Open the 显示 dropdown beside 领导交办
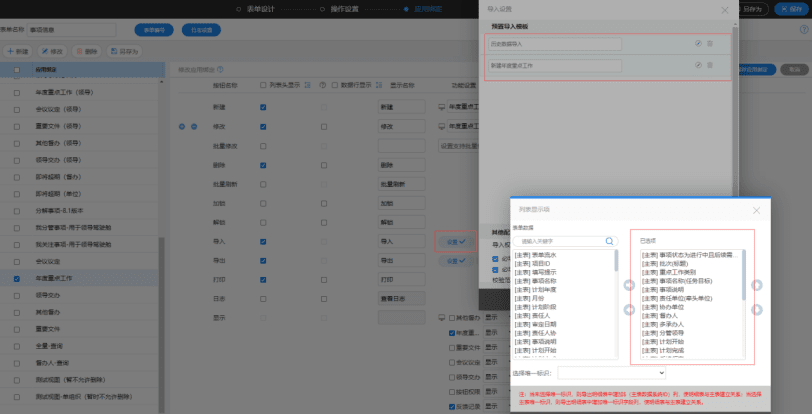812x415 pixels. (x=496, y=377)
